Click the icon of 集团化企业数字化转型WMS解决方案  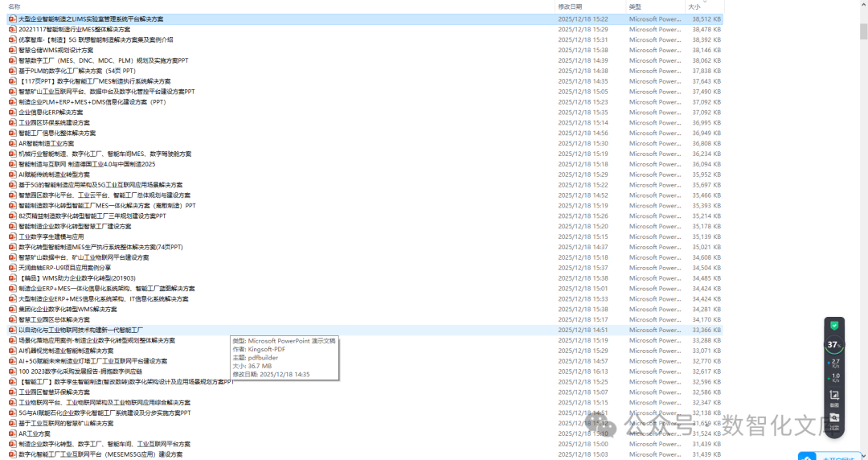pyautogui.click(x=13, y=310)
